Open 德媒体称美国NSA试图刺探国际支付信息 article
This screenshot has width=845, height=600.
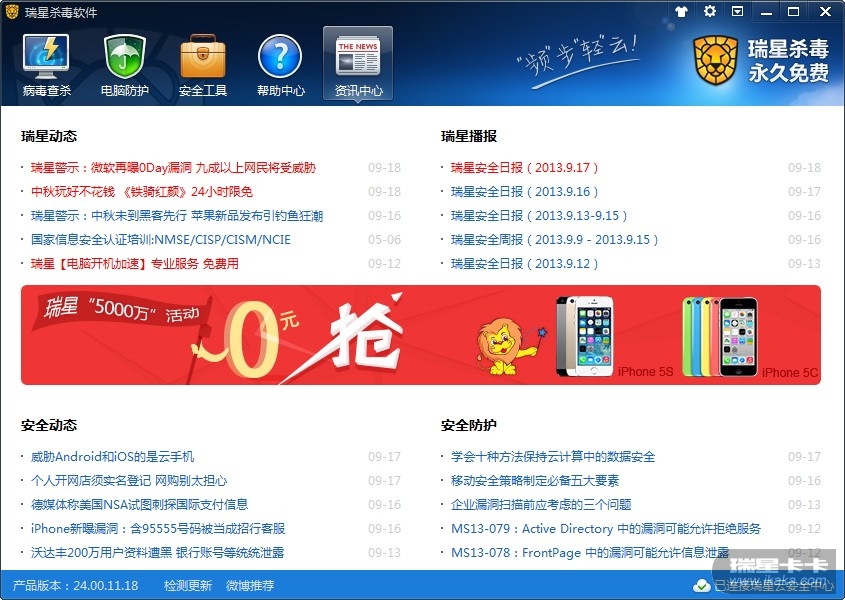click(139, 505)
